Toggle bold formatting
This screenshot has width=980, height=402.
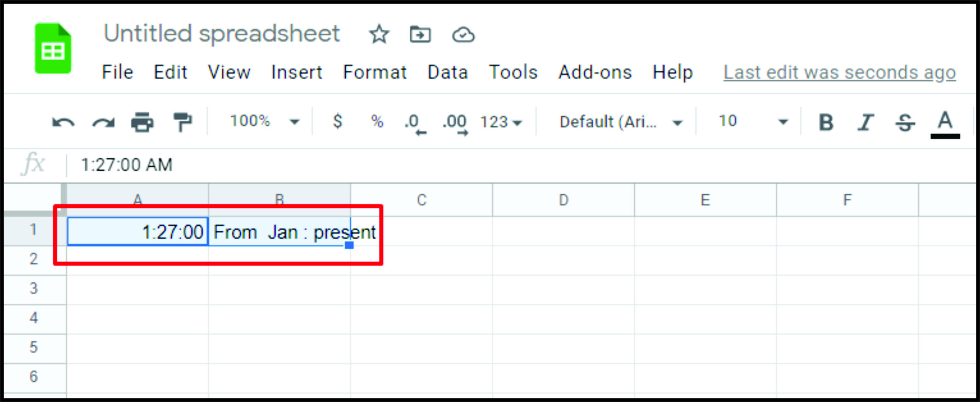coord(826,122)
